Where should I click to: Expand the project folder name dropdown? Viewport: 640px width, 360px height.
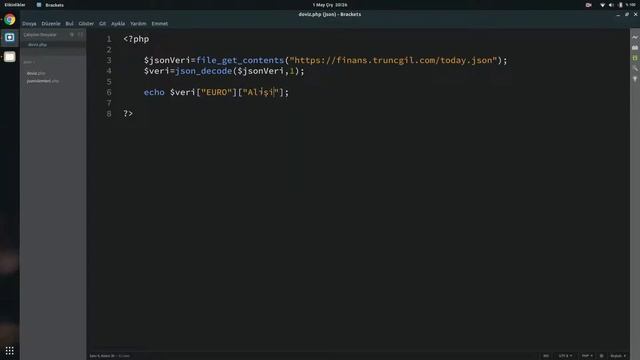click(29, 62)
